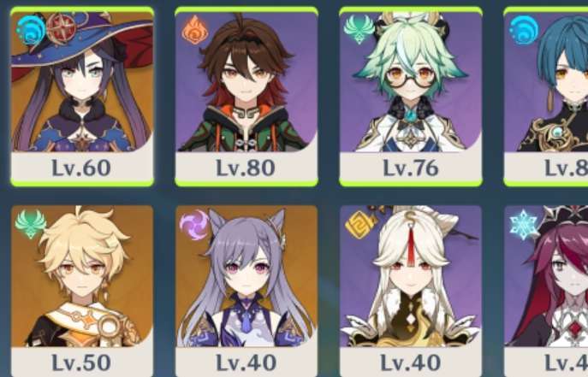Screen dimensions: 588x377
Task: Click the Anemo icon on Lv.50 blond character
Action: (31, 224)
